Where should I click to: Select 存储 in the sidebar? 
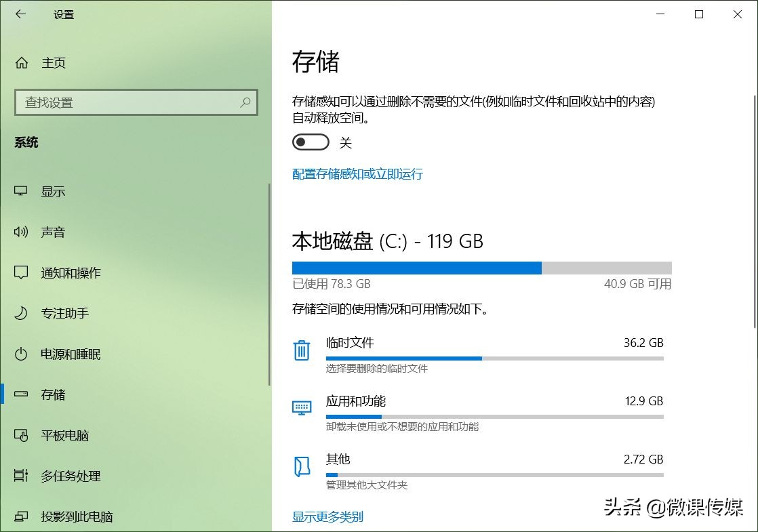[x=52, y=394]
